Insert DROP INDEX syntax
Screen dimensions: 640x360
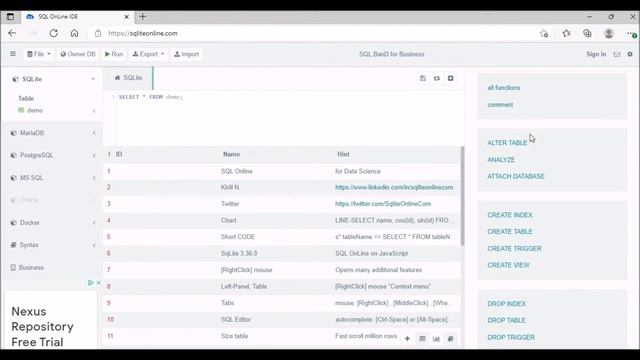pyautogui.click(x=506, y=304)
